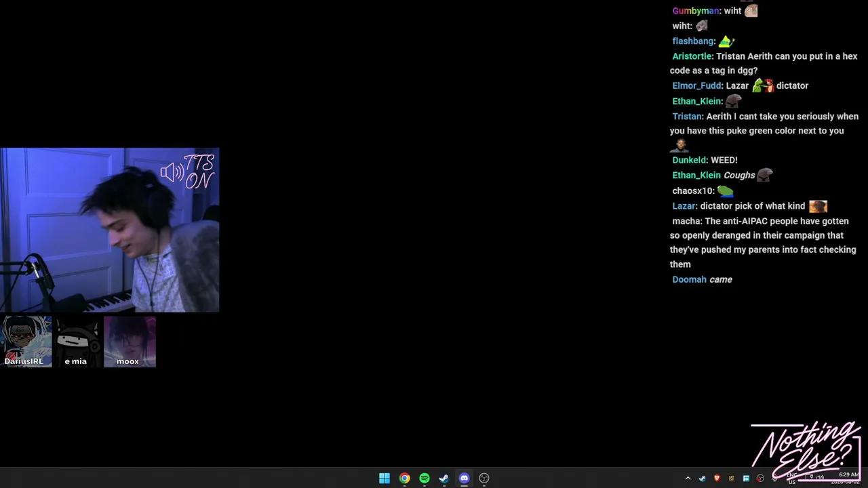Click the Aristortle username in chat
Screen dimensions: 868x488
(692, 56)
